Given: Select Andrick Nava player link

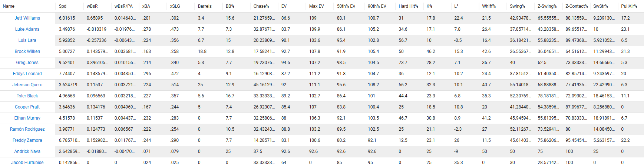Looking at the screenshot, I should tap(27, 151).
